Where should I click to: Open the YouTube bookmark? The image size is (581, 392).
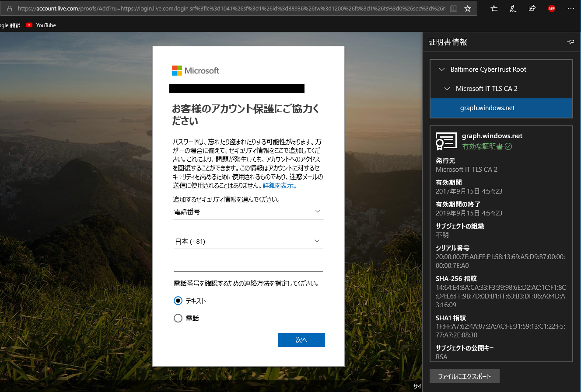point(41,25)
